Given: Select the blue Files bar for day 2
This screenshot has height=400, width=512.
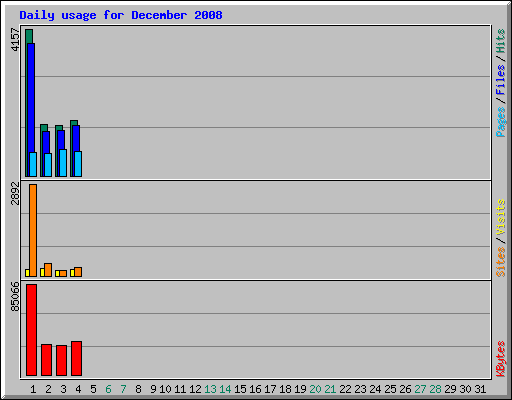Looking at the screenshot, I should (x=46, y=142).
